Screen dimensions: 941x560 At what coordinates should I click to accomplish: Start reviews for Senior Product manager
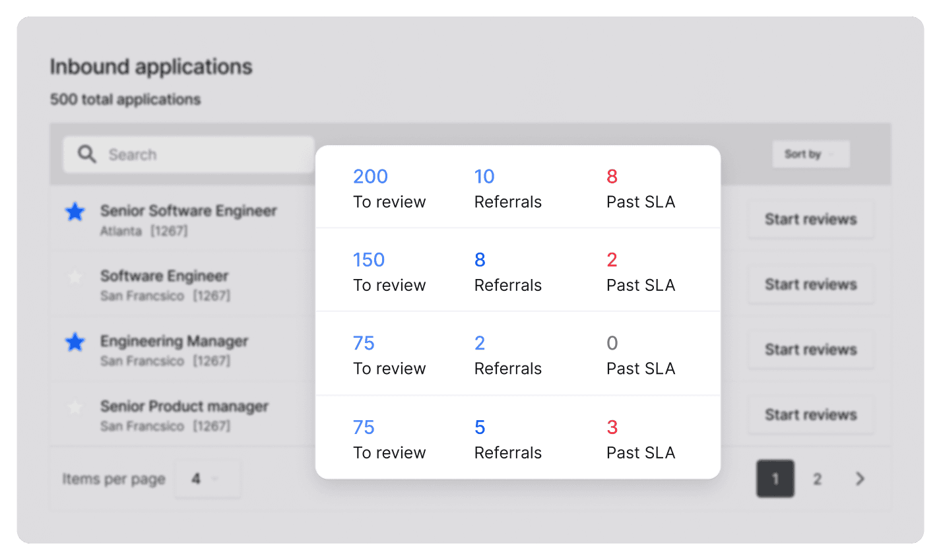click(810, 415)
